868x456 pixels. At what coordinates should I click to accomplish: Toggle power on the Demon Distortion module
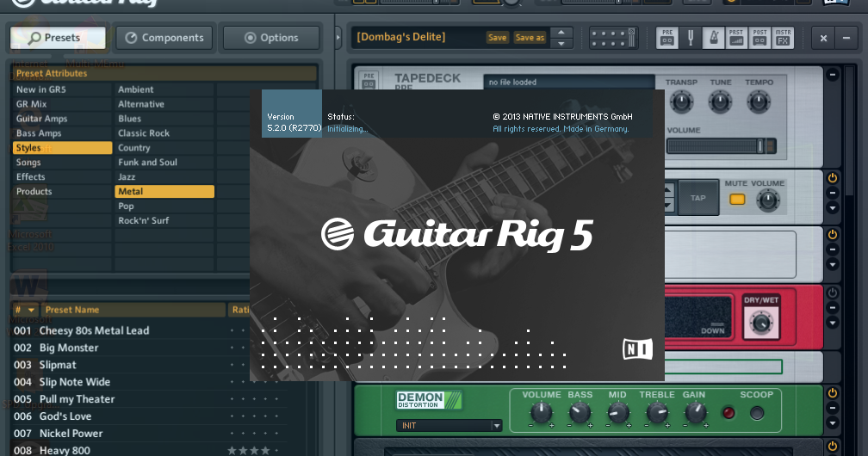point(832,393)
